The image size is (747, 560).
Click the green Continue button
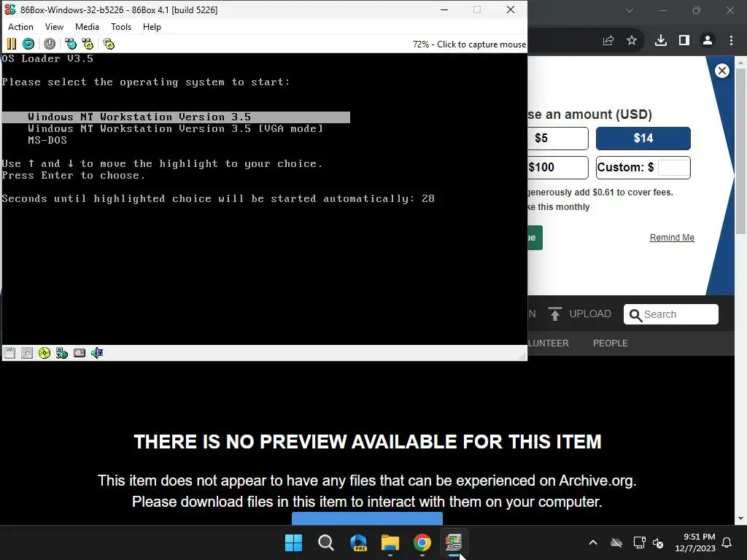535,238
